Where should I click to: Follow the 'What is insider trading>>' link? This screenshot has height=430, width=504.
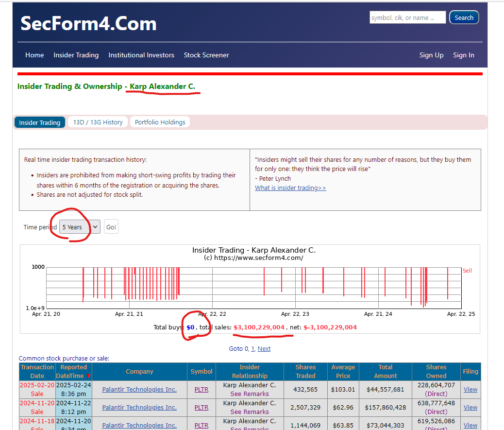pos(290,188)
